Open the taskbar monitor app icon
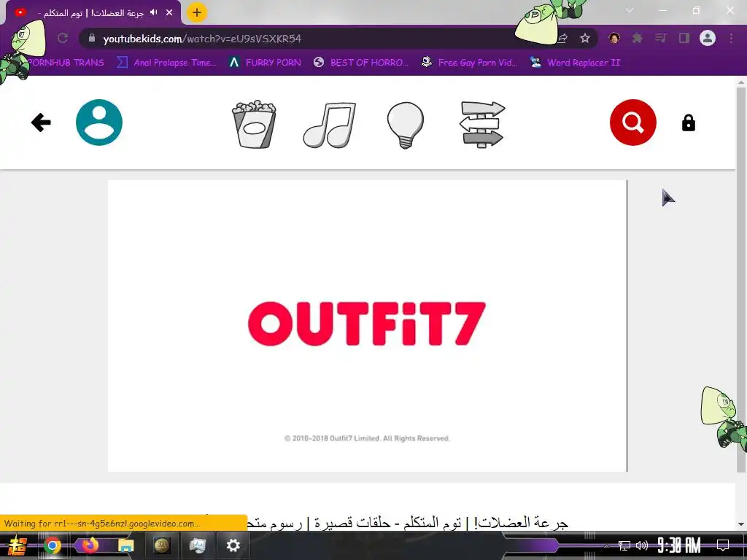The height and width of the screenshot is (560, 747). [x=197, y=545]
